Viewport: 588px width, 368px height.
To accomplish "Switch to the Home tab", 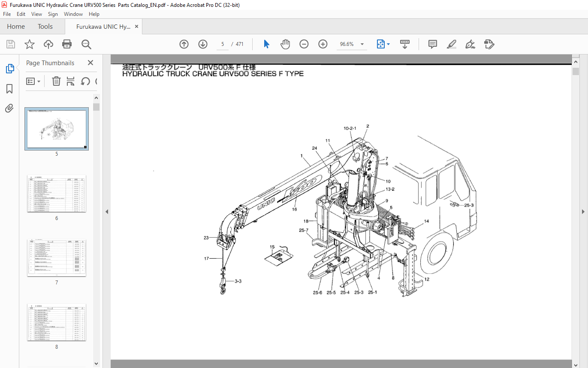I will 16,26.
